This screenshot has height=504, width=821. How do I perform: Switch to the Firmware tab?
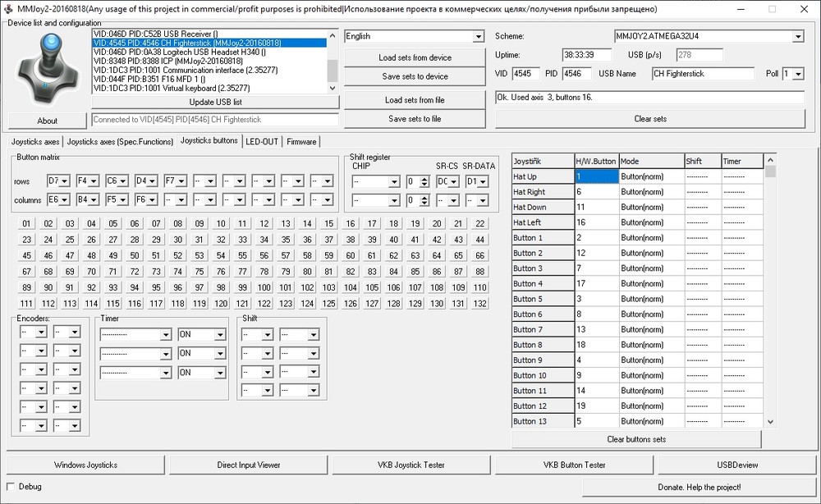point(301,141)
